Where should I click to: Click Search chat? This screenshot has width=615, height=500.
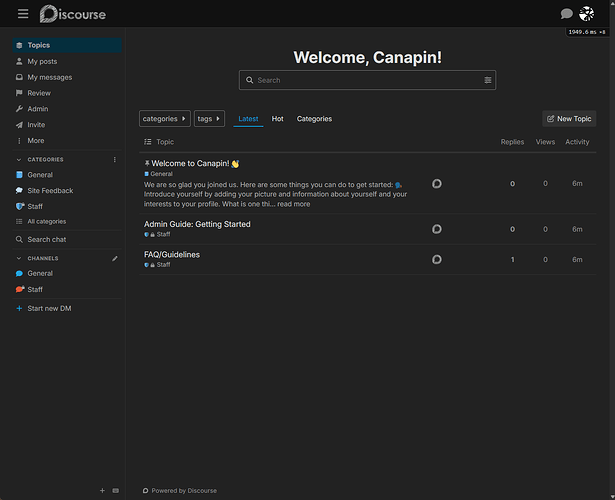[x=67, y=239]
